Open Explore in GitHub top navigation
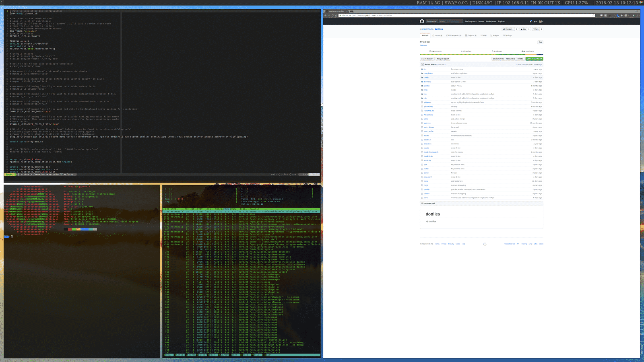The image size is (644, 362). [x=502, y=21]
